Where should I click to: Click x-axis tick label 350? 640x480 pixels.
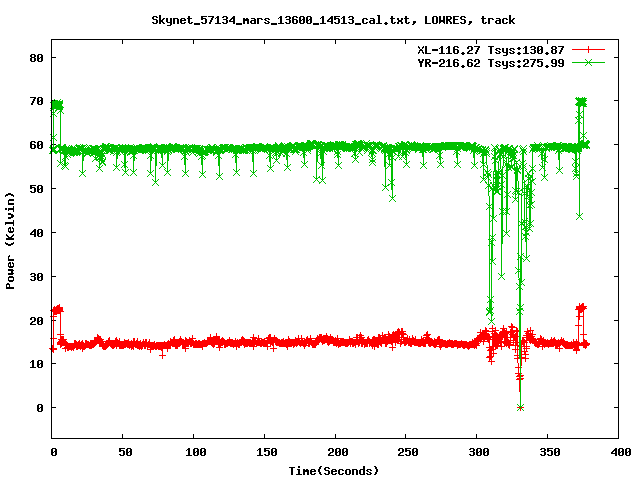coord(550,452)
